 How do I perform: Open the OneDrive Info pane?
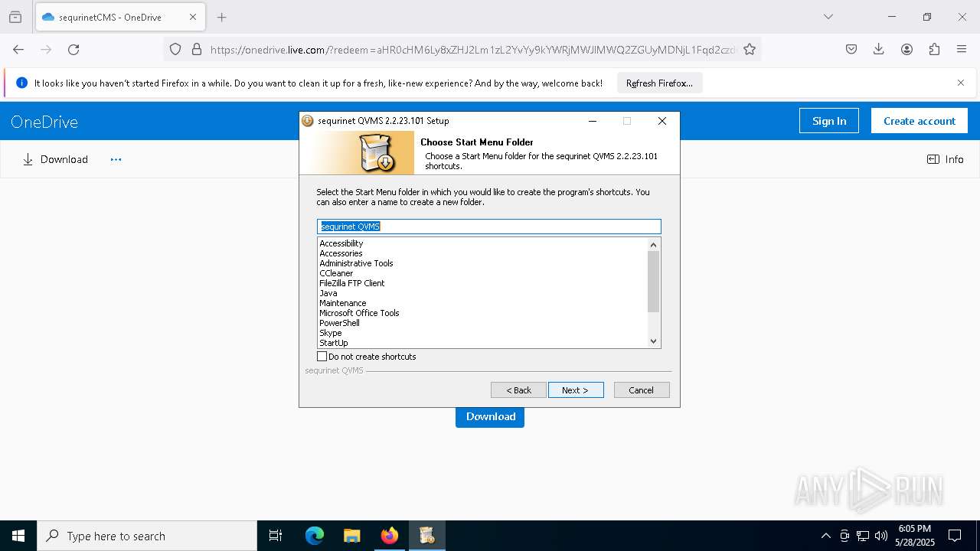946,159
